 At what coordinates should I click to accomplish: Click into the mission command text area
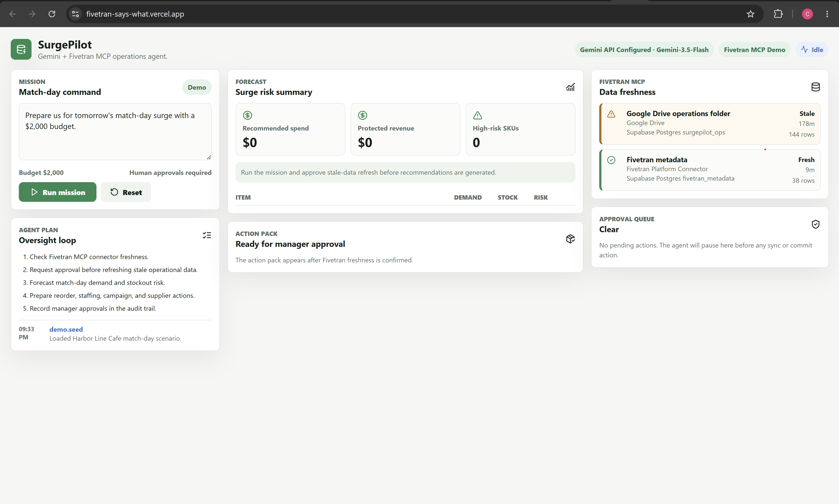click(115, 131)
